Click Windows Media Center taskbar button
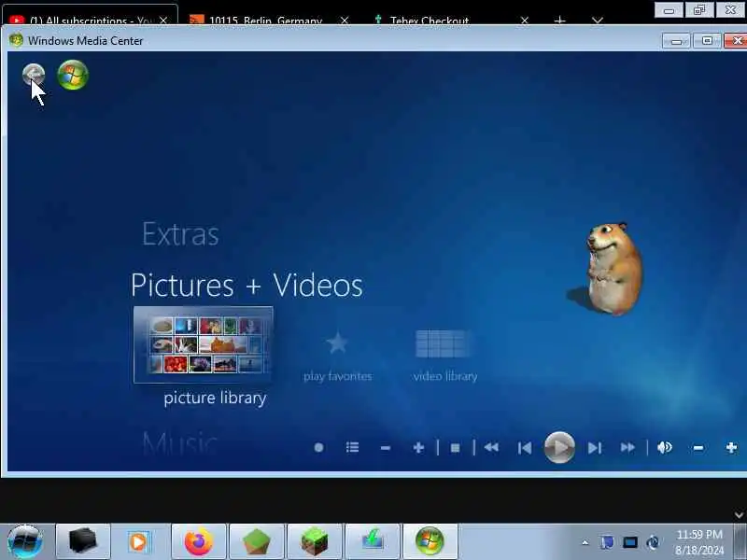The image size is (747, 560). tap(430, 541)
